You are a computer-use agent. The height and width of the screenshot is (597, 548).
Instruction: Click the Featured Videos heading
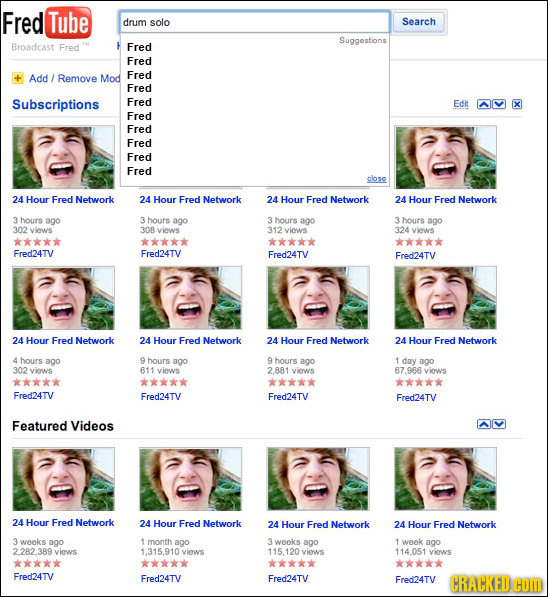[x=63, y=426]
